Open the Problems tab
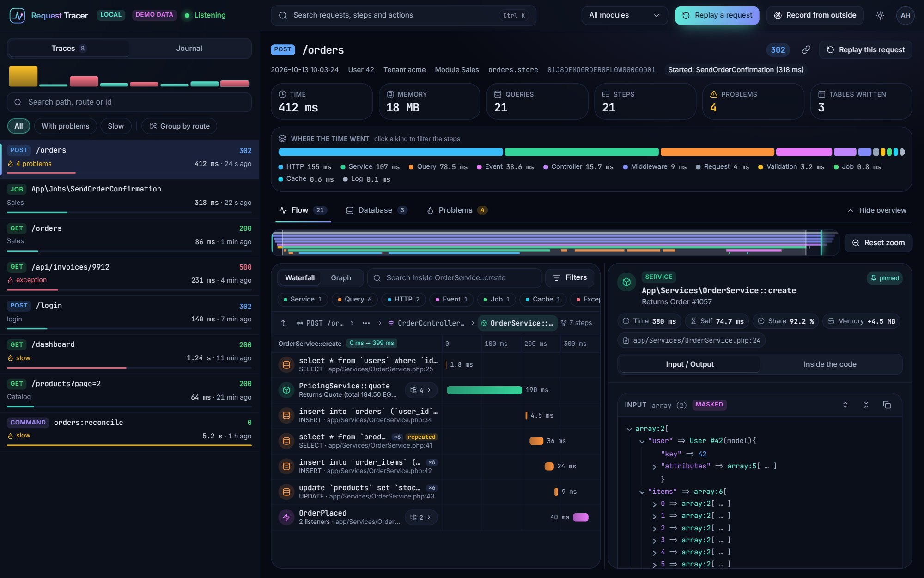This screenshot has height=578, width=924. click(456, 210)
